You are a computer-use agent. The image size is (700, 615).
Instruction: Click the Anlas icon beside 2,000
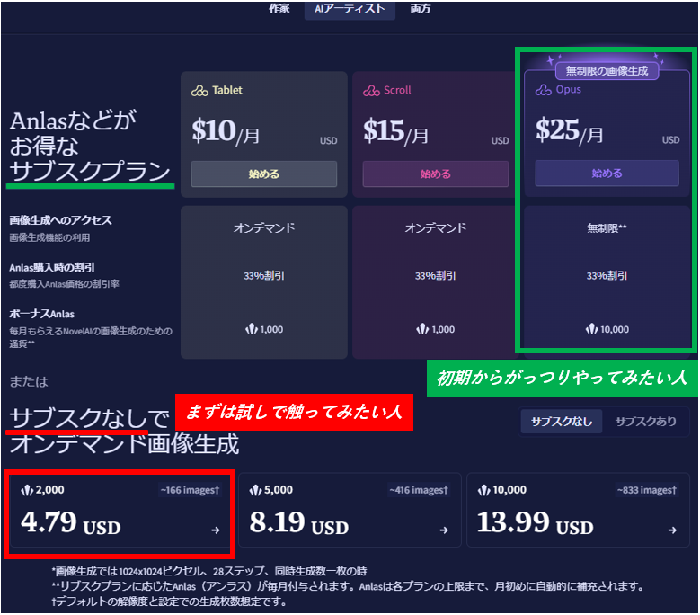click(x=26, y=490)
